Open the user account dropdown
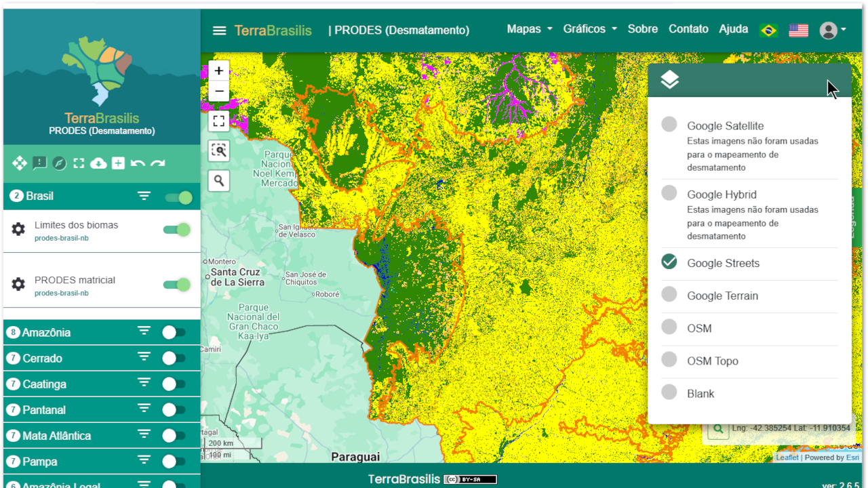Screen dimensions: 868x488 [x=833, y=30]
